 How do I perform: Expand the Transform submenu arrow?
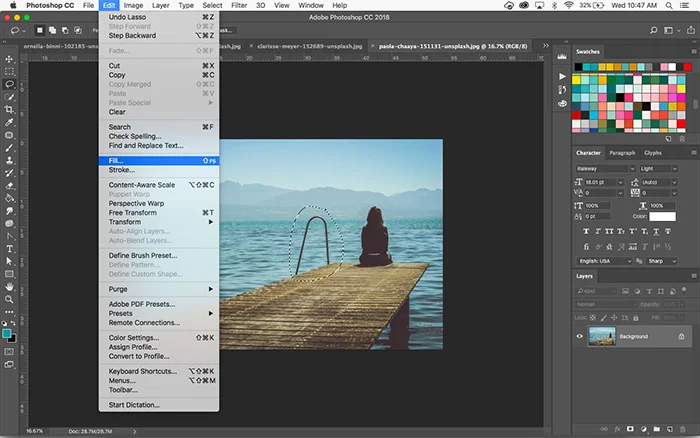[x=210, y=222]
